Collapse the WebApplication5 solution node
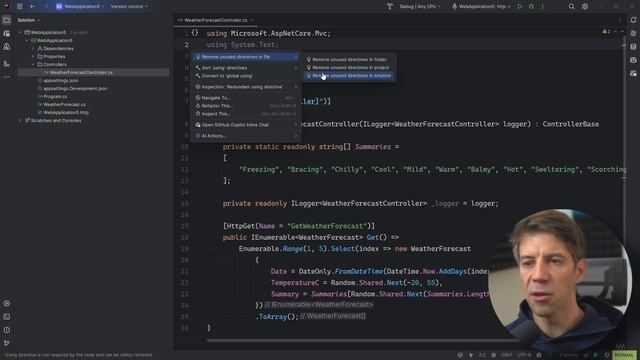 20,32
